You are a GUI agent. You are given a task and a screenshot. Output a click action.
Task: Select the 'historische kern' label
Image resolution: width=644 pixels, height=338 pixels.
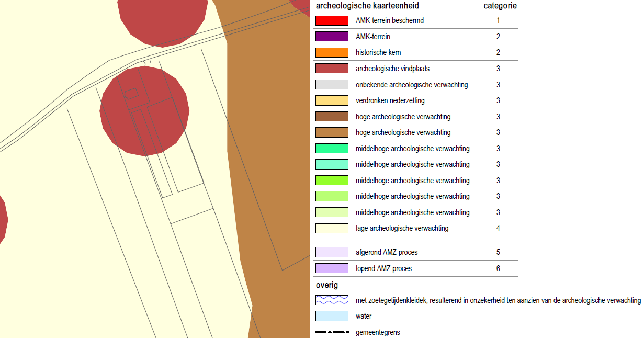(379, 53)
